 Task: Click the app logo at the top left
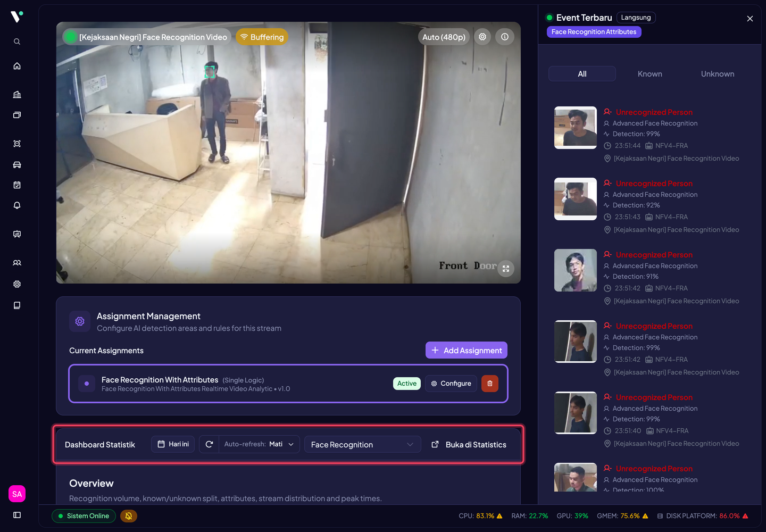(x=17, y=17)
